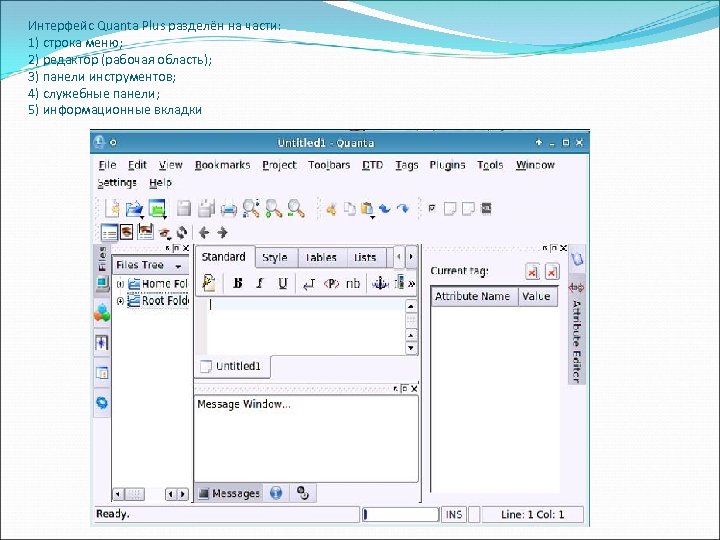
Task: Open the Bookmarks menu
Action: coord(222,165)
